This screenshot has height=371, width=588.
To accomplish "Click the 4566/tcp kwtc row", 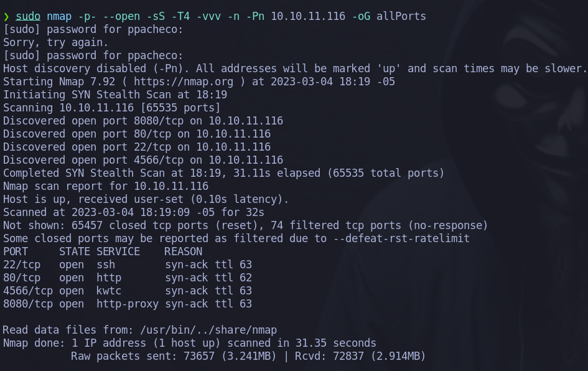I will tap(128, 291).
